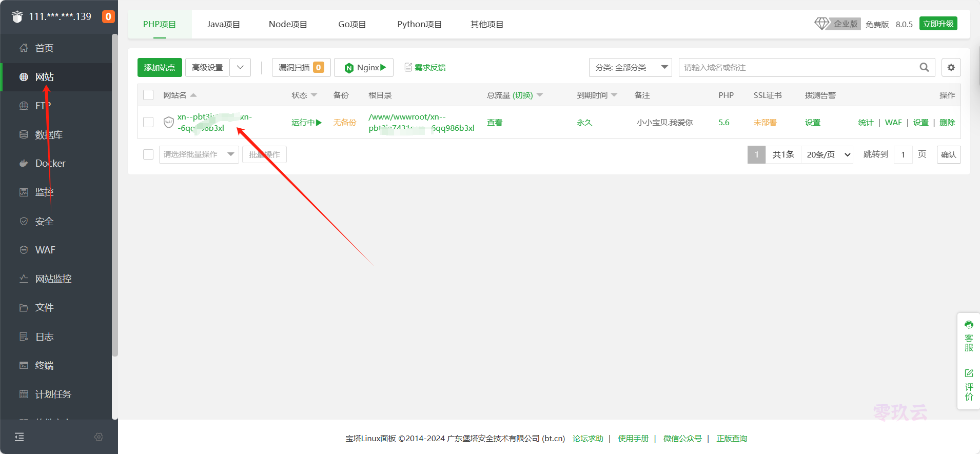Click the 漏洞扫描 button
Screen dimensions: 980x454
(301, 67)
